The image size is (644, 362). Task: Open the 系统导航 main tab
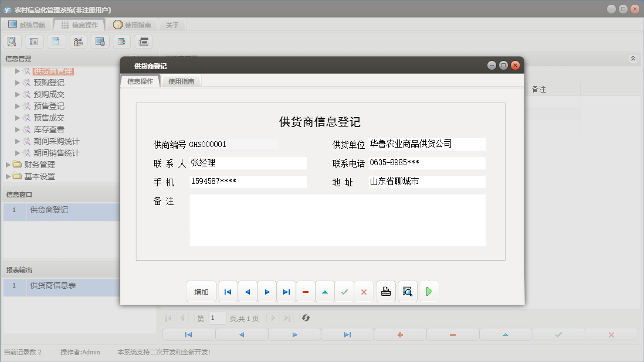(x=26, y=25)
